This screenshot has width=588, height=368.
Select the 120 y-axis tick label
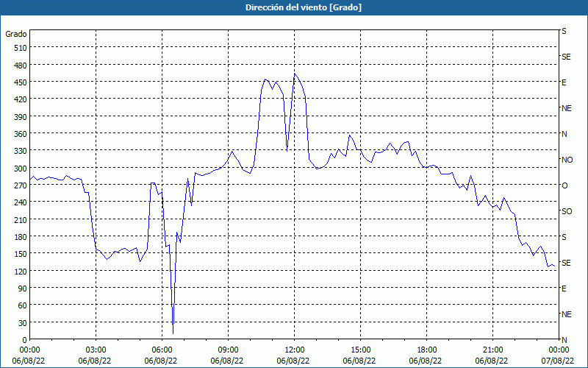[20, 272]
